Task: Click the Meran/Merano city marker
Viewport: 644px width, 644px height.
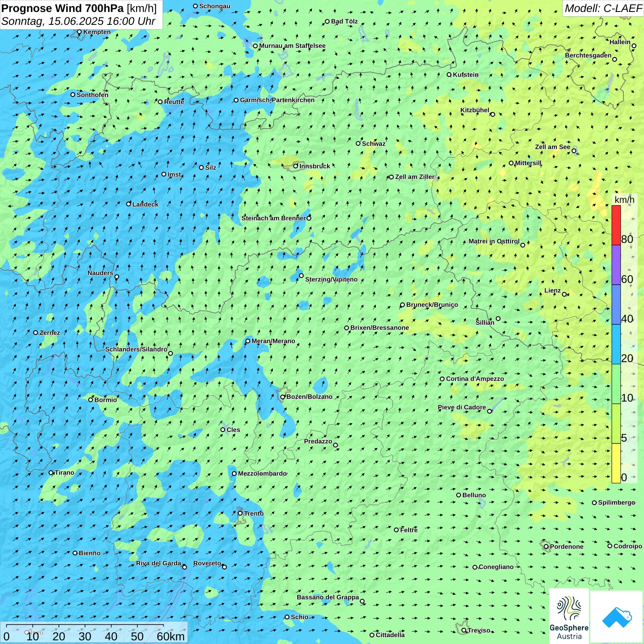Action: 248,341
